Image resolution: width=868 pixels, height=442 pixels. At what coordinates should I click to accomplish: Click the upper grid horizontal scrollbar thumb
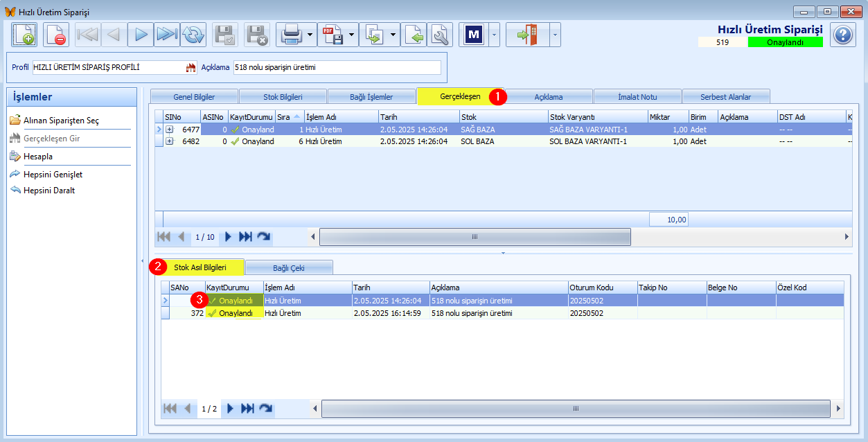coord(475,237)
